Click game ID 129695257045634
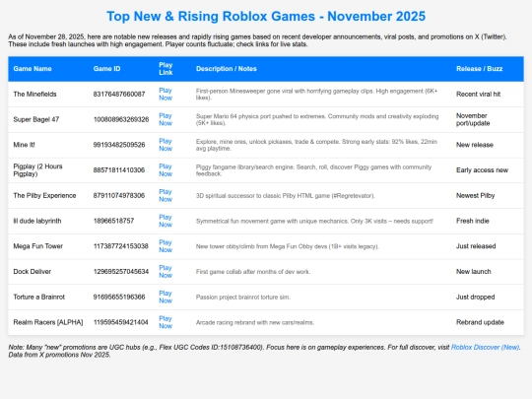The image size is (532, 399). (121, 272)
